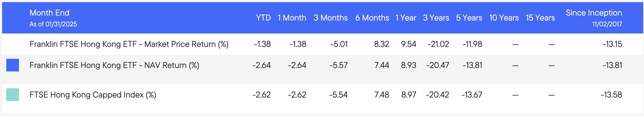Viewport: 644px width, 116px height.
Task: Click the Since Inception column header
Action: click(594, 13)
